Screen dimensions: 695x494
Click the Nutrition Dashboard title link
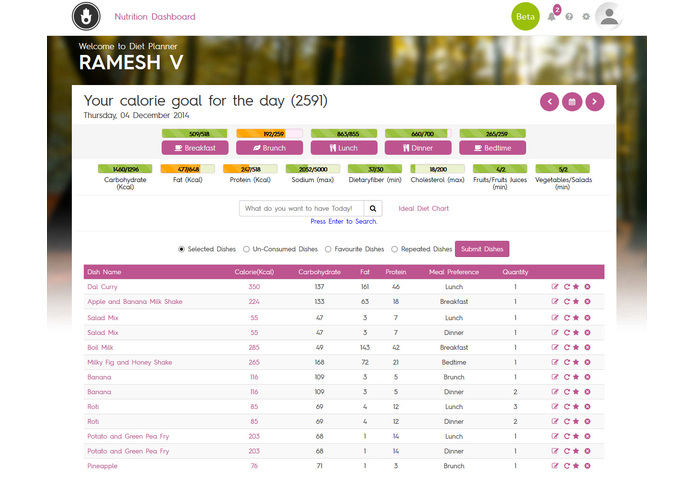155,17
